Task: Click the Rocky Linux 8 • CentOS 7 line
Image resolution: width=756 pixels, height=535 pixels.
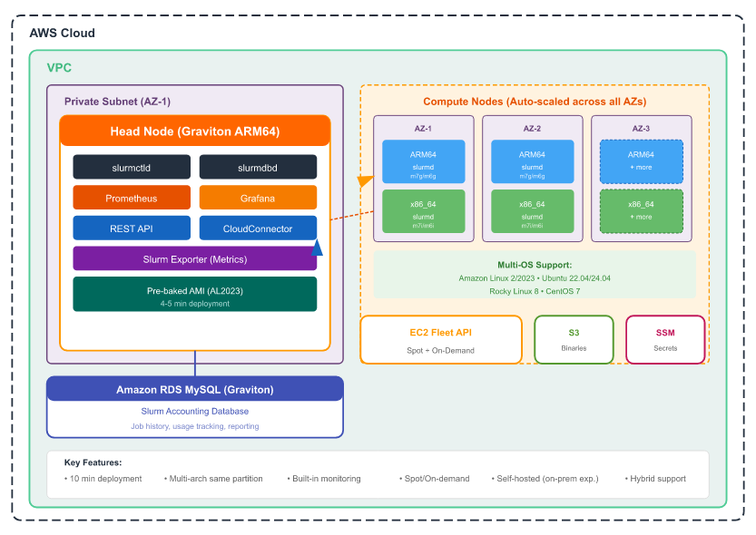Action: [x=535, y=291]
